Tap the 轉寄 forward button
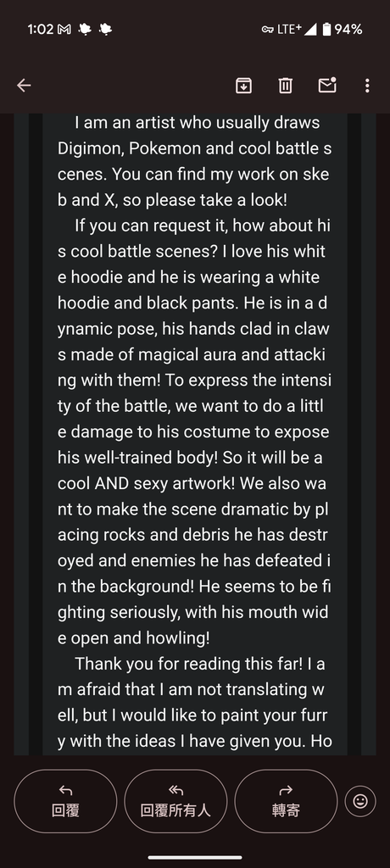The width and height of the screenshot is (390, 868). 286,801
